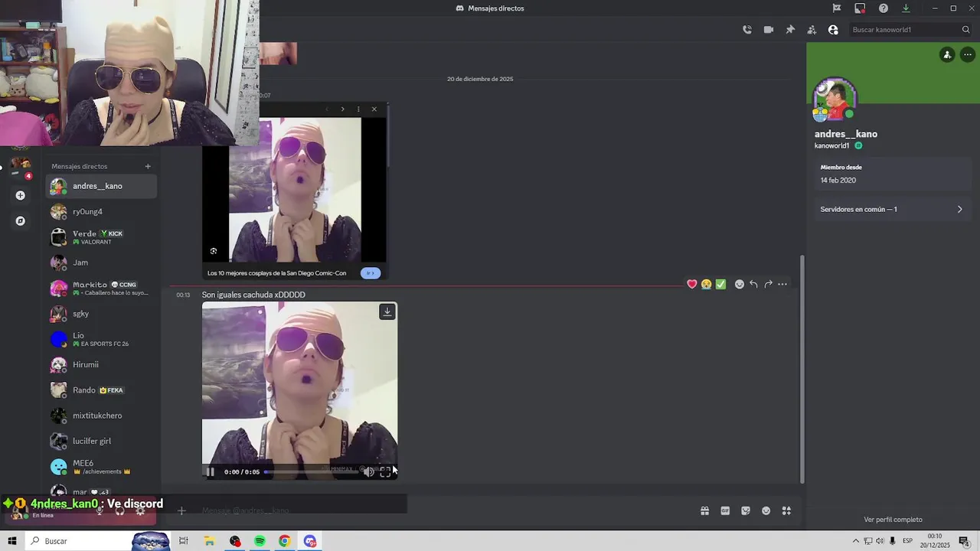Open Jam direct message
980x551 pixels.
pos(101,262)
